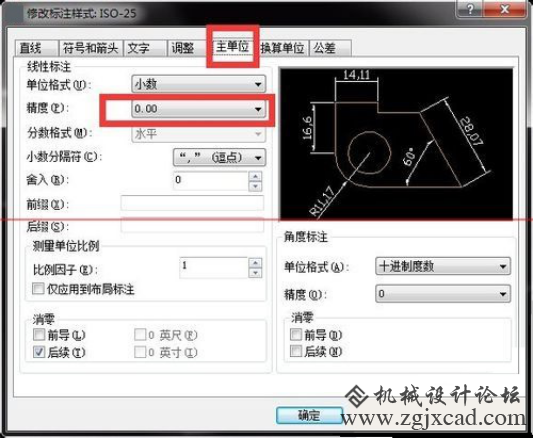Click the 比例因子 value field
Screen dimensions: 533x439
pos(214,267)
